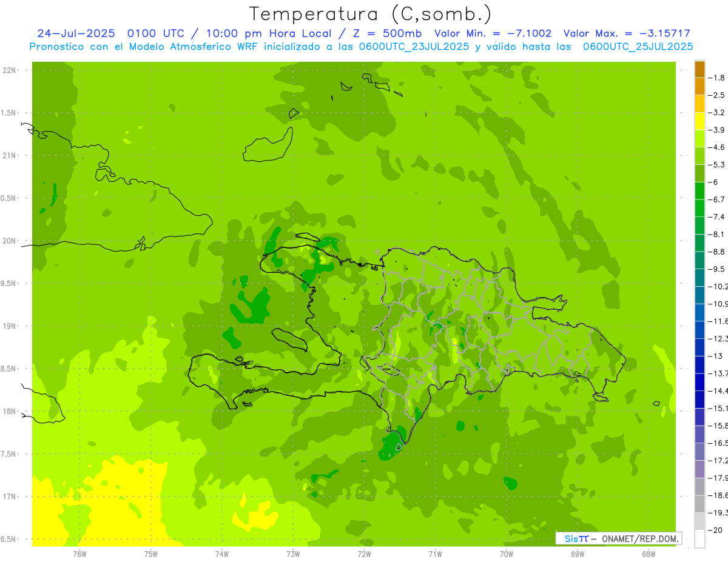
Task: Click the "-15.8" colorbar value
Action: point(718,426)
